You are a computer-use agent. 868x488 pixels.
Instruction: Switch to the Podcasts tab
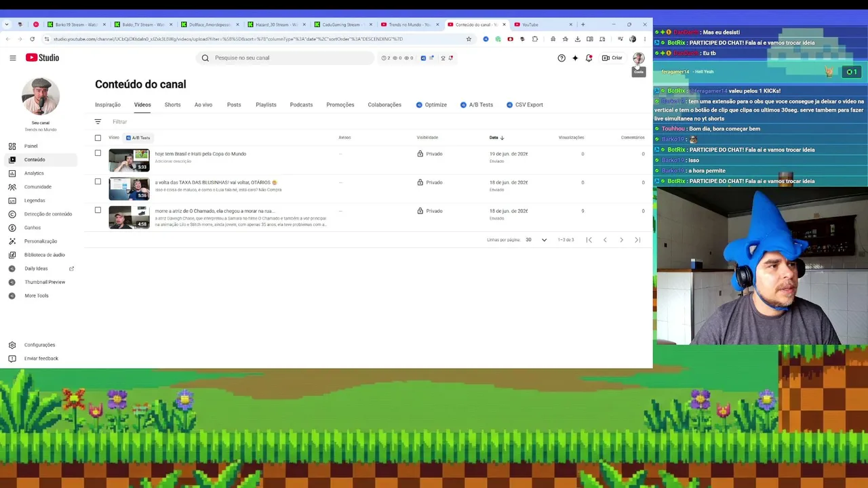tap(301, 105)
